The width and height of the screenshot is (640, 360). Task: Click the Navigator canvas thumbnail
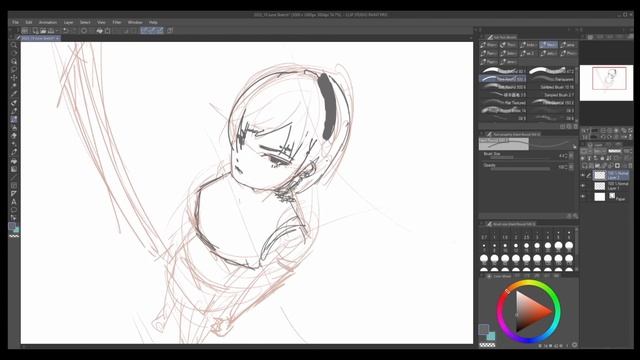click(x=607, y=82)
